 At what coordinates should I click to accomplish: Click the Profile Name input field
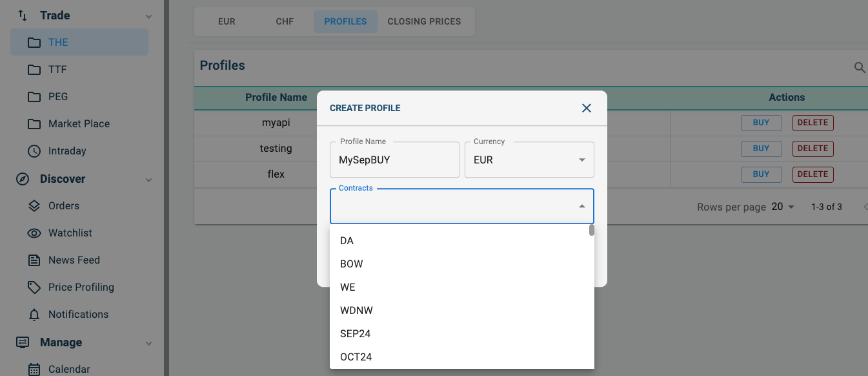(x=394, y=160)
